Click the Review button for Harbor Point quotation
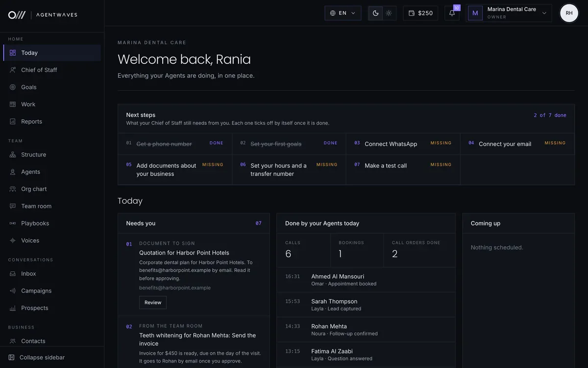Screen dimensions: 588x368 tap(153, 303)
